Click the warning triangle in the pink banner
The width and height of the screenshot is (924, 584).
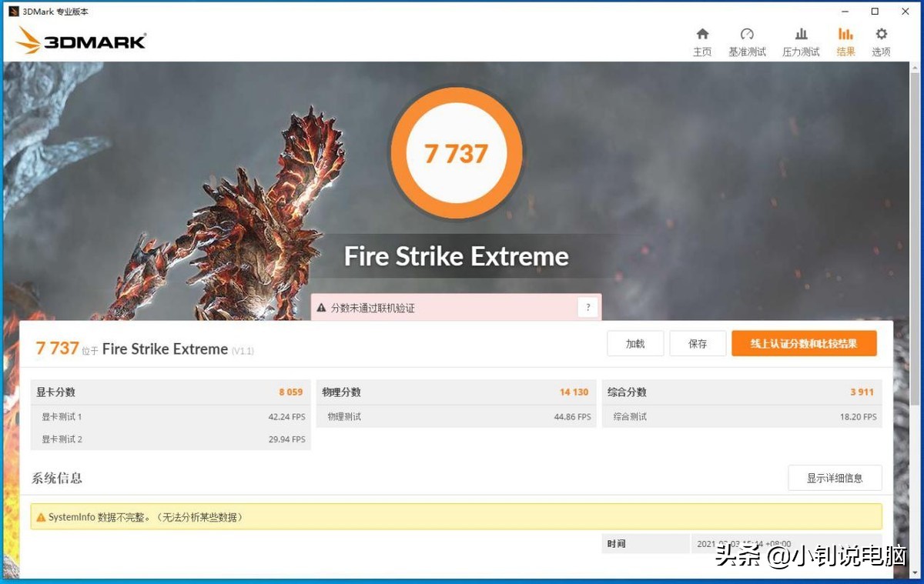[x=321, y=307]
